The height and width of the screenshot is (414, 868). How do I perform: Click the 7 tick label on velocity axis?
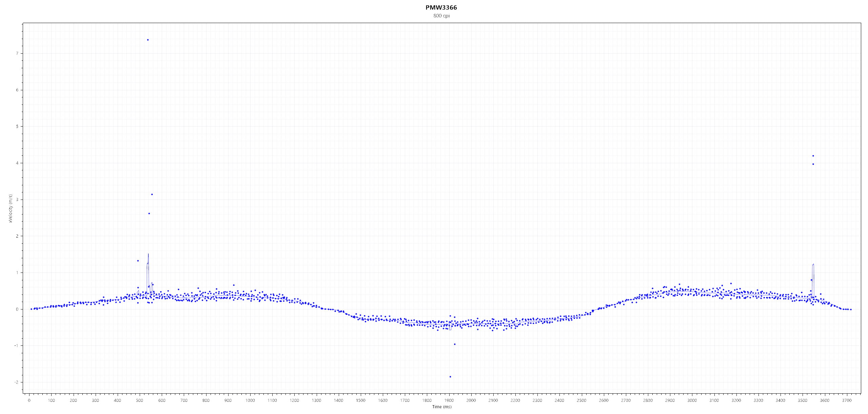pos(17,54)
